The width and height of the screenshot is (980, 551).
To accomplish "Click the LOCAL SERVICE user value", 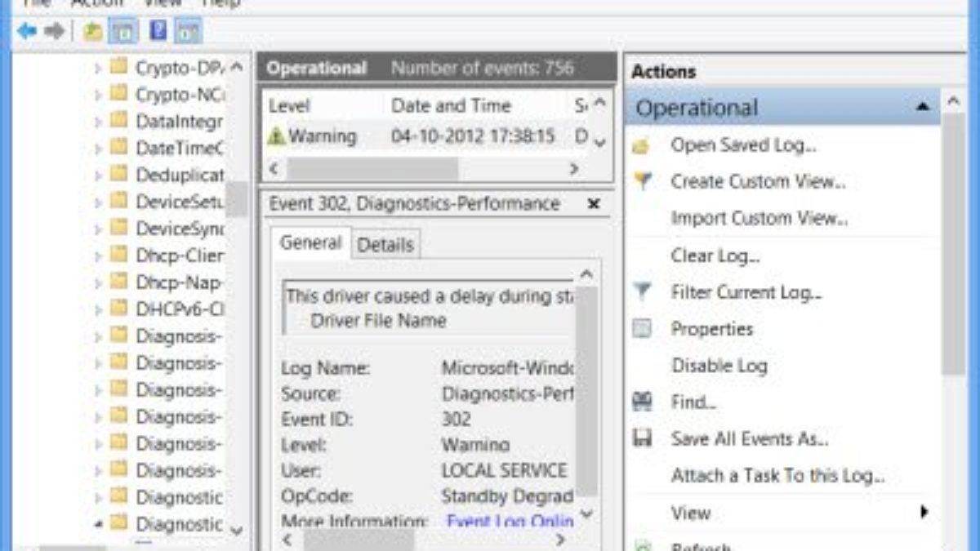I will 504,470.
